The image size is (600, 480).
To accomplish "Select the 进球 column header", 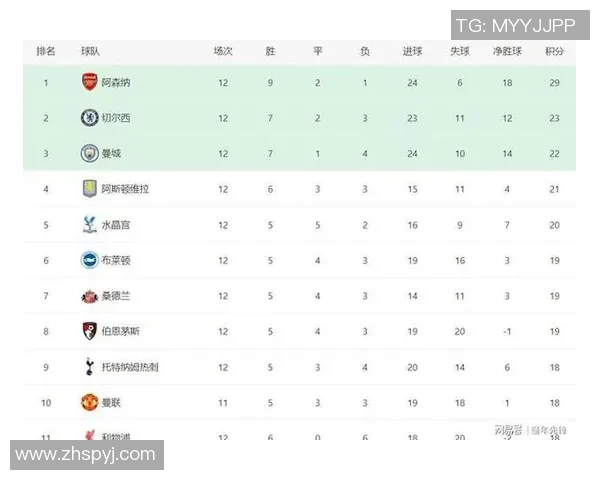I will (412, 51).
